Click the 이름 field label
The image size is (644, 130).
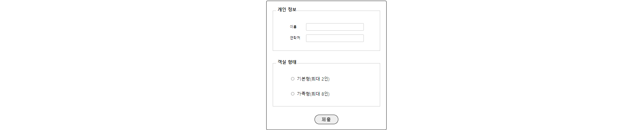click(x=293, y=27)
